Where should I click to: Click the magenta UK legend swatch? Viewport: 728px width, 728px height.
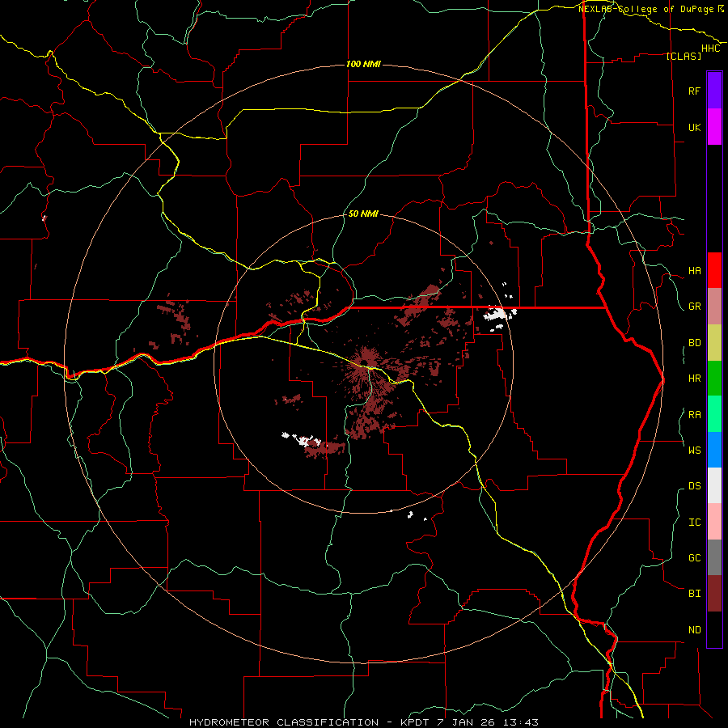point(714,127)
